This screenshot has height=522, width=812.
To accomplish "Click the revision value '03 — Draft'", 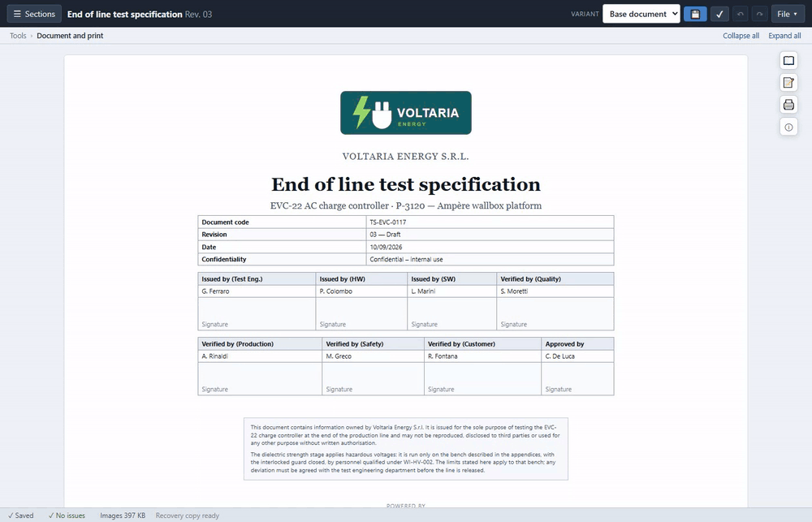I will pos(385,235).
